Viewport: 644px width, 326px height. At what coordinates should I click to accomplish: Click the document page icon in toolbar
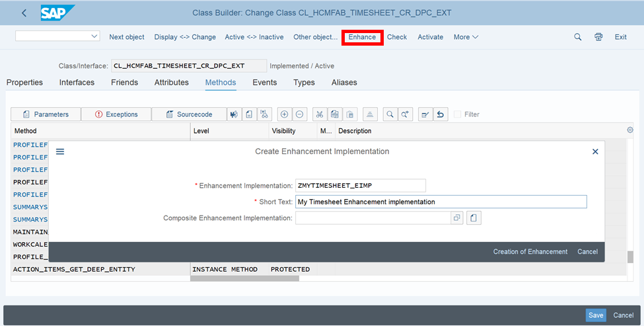249,114
